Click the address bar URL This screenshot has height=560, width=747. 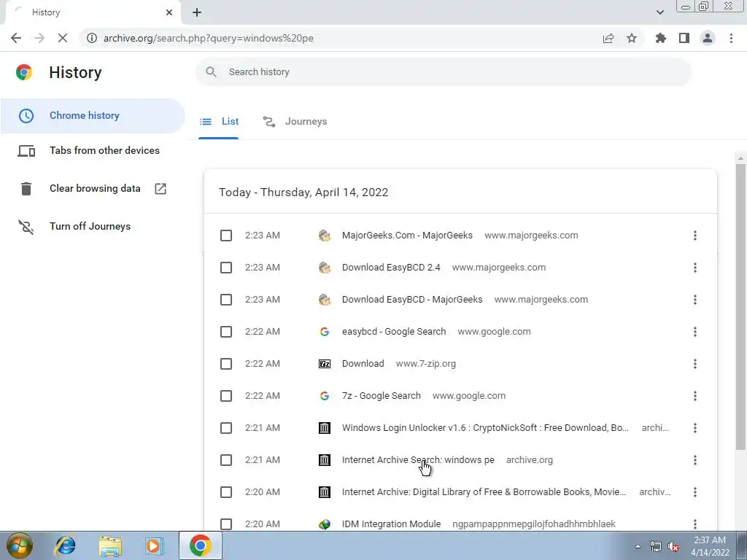tap(208, 38)
